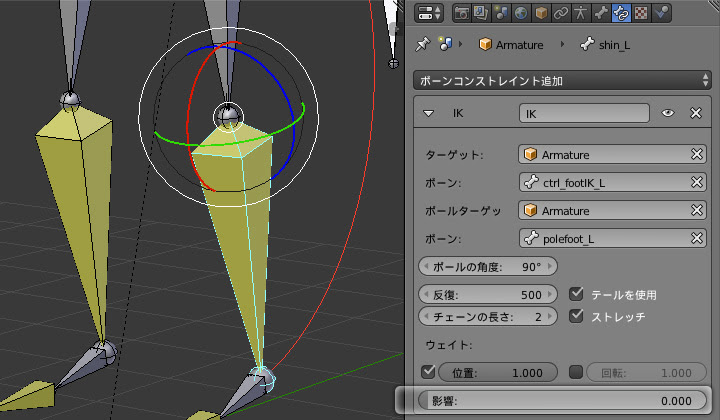The width and height of the screenshot is (720, 420).
Task: Open the ボーンコンストレイント追加 dropdown
Action: click(x=562, y=81)
